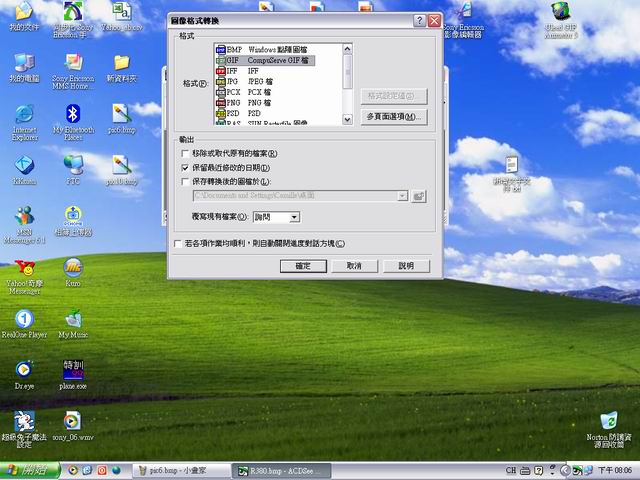Launch Yahoo! Messenger desktop shortcut
Image resolution: width=640 pixels, height=480 pixels.
pos(24,277)
